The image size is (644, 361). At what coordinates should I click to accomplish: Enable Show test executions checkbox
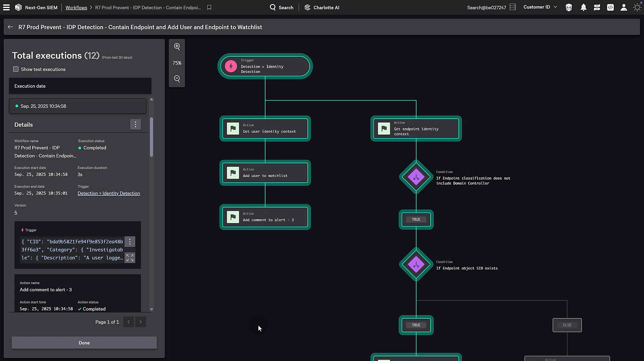click(16, 69)
